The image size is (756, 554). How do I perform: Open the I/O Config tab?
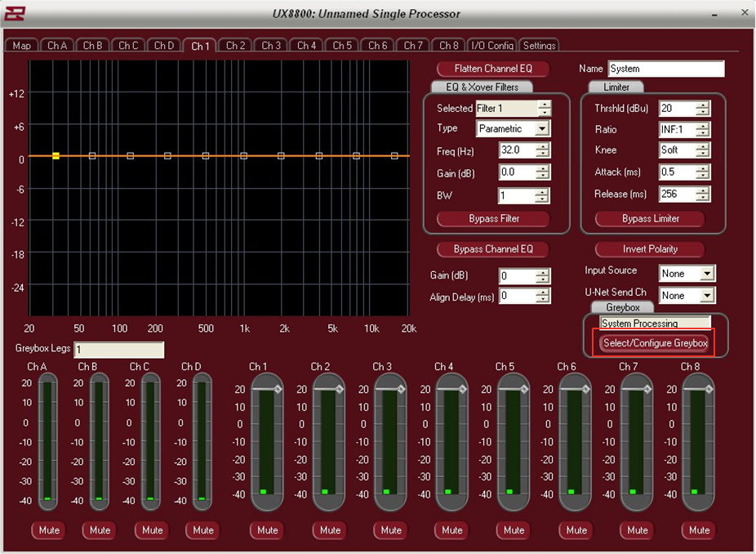491,46
